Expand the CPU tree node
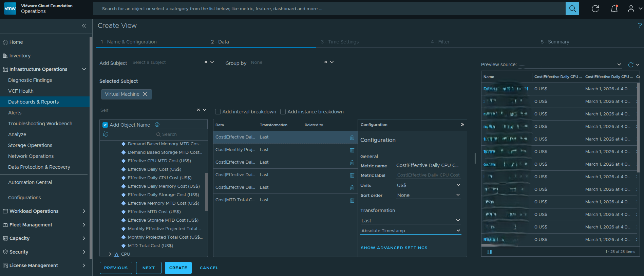Viewport: 644px width, 276px height. click(110, 254)
